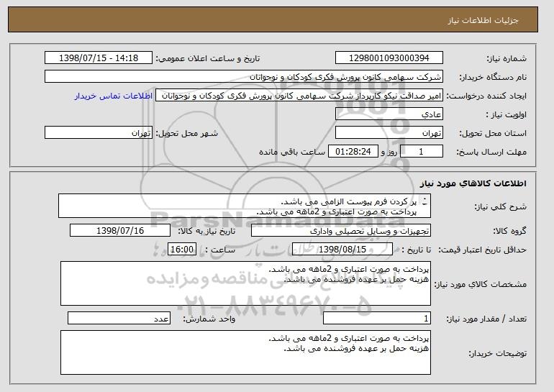Select the تاریخ و ساعت اعلان عمومی field

99,58
